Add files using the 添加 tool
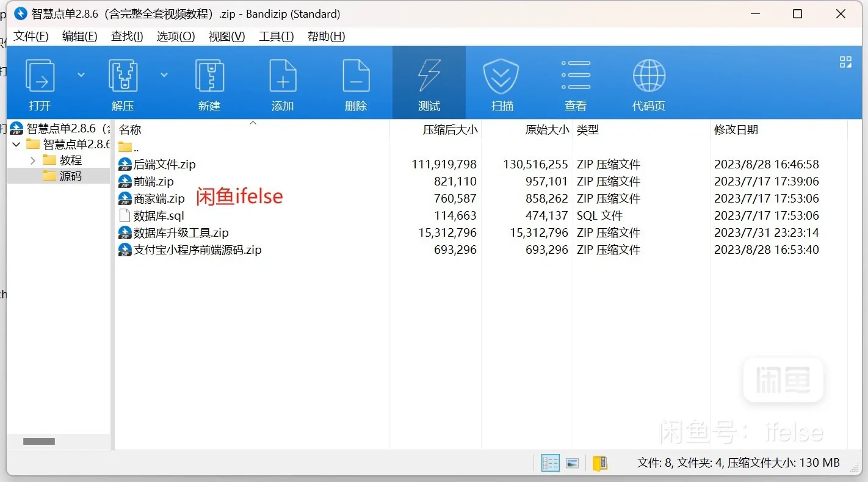The width and height of the screenshot is (868, 482). pyautogui.click(x=283, y=82)
